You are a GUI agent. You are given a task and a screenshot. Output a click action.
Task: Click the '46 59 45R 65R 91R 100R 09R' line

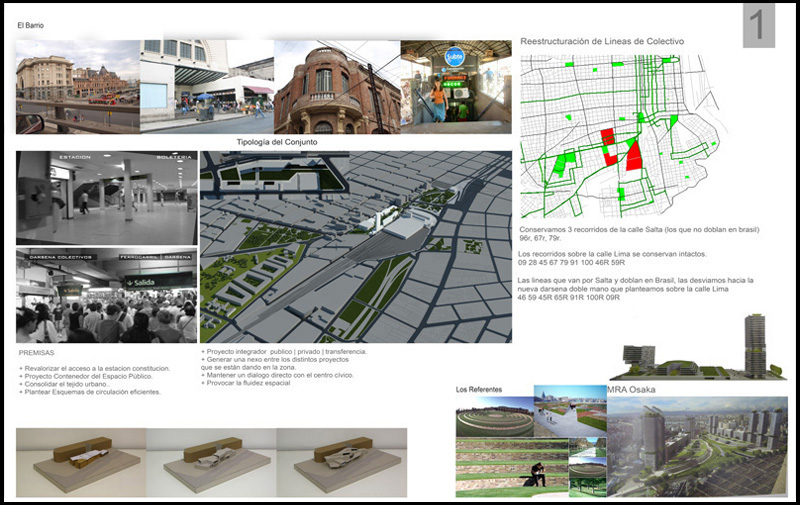(569, 297)
